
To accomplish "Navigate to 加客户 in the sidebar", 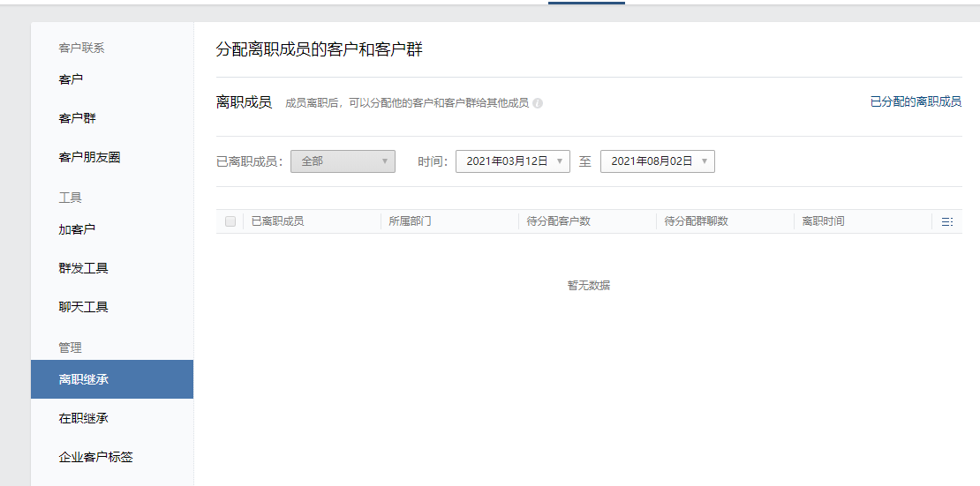I will tap(77, 229).
